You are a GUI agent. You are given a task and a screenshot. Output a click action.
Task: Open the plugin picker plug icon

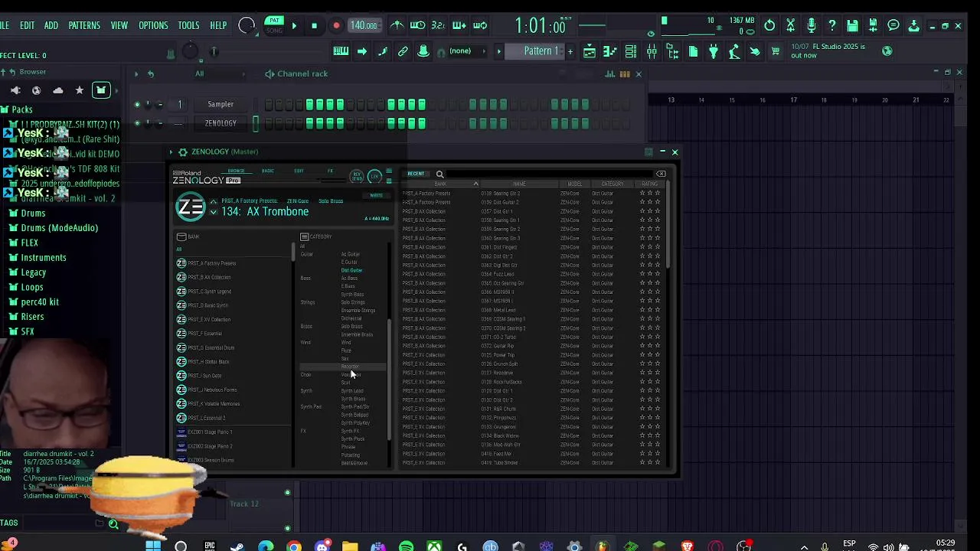click(714, 51)
